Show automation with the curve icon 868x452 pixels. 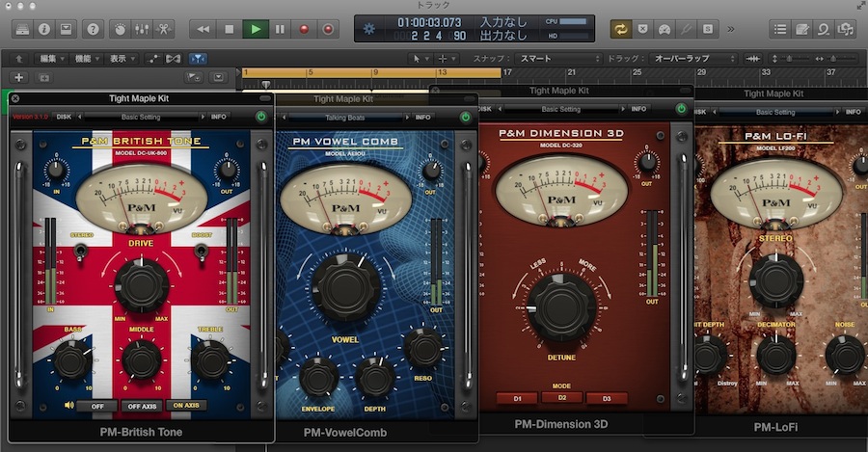tap(153, 58)
